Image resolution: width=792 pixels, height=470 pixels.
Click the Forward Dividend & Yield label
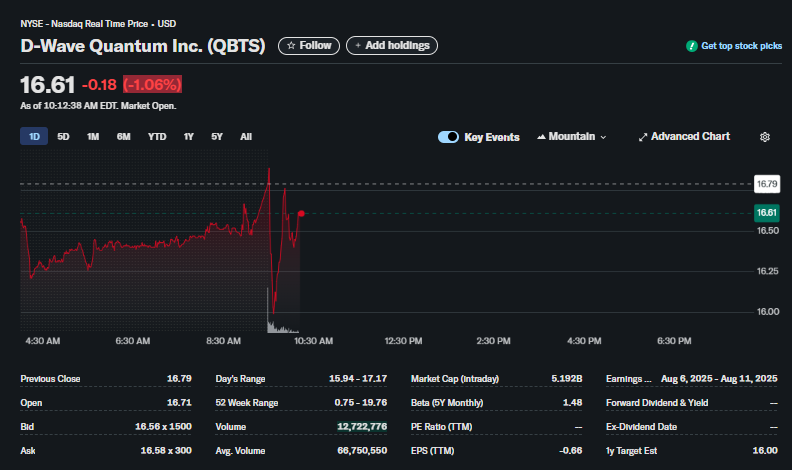point(657,403)
